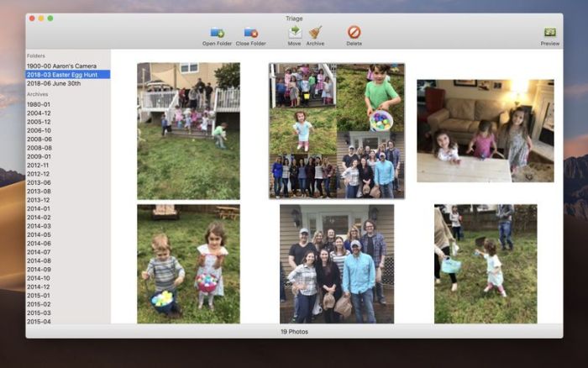Open the 2012-12 archive
The height and width of the screenshot is (368, 588).
[68, 174]
